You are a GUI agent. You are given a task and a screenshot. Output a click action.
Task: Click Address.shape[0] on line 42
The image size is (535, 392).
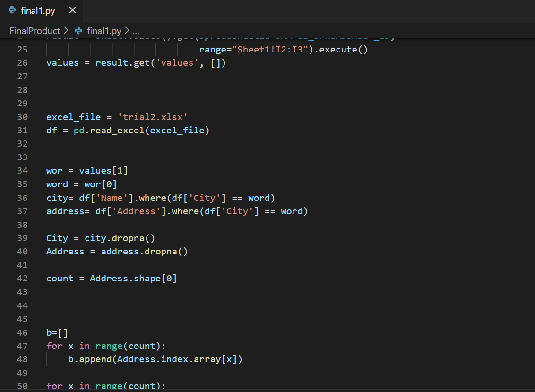(x=134, y=279)
